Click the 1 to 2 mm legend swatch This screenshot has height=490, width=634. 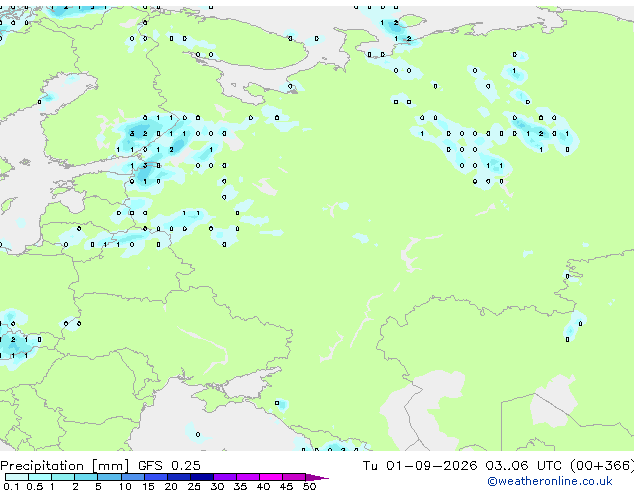[63, 477]
